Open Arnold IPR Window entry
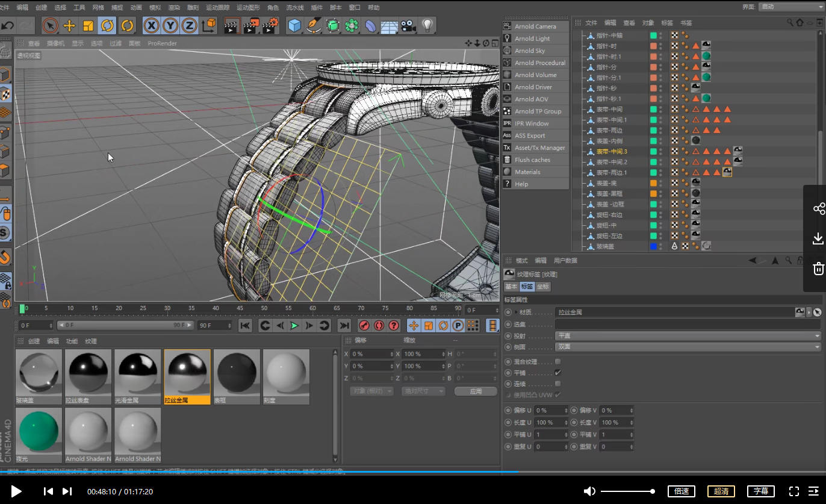This screenshot has height=504, width=826. (532, 123)
